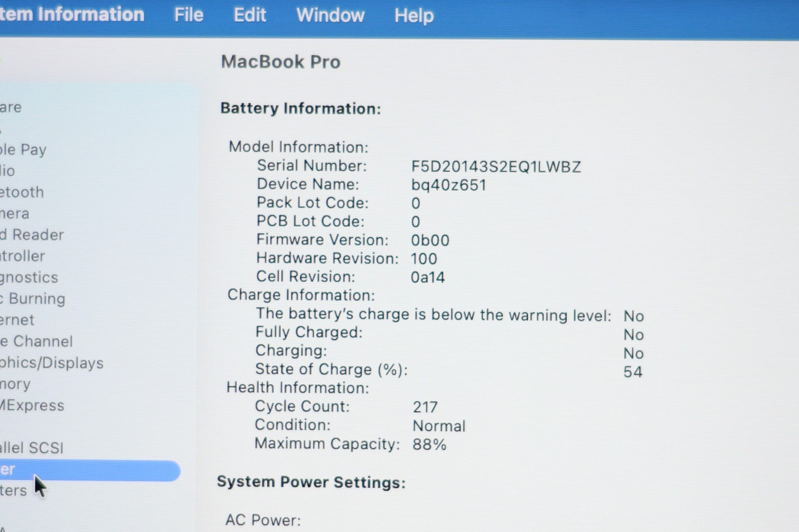The image size is (799, 532).
Task: Open the File menu
Action: point(188,15)
